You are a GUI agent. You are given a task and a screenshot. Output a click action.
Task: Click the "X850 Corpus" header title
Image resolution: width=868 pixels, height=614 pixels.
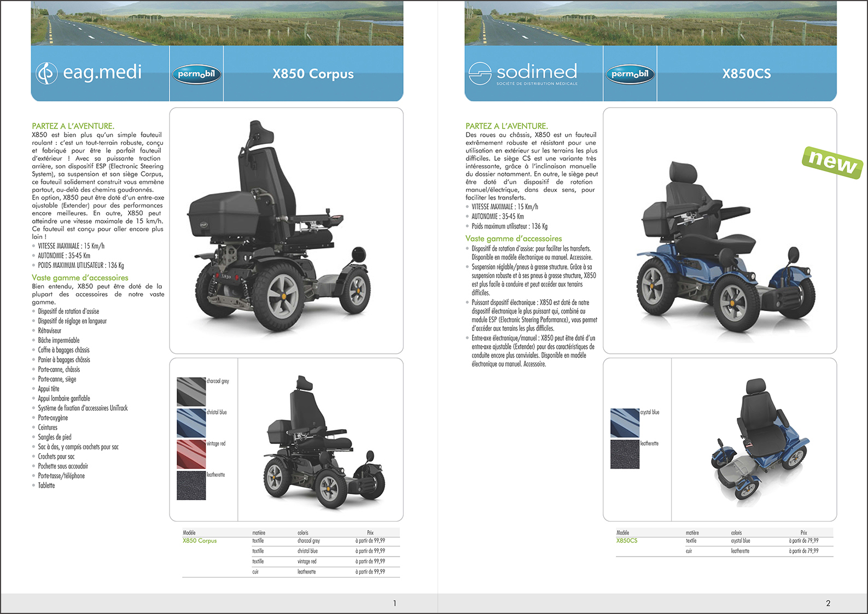(313, 74)
